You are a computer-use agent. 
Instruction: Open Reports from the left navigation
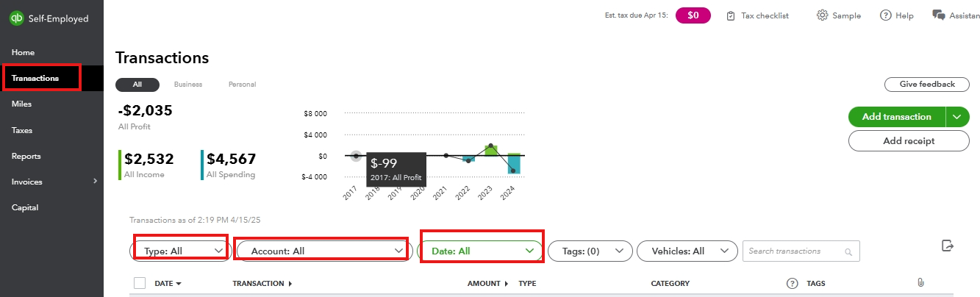coord(26,156)
